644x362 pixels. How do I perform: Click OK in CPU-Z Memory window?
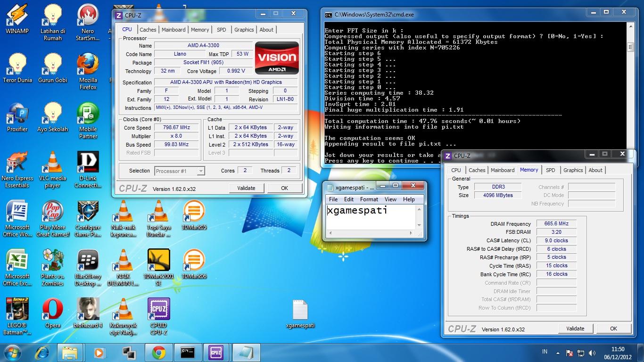613,329
